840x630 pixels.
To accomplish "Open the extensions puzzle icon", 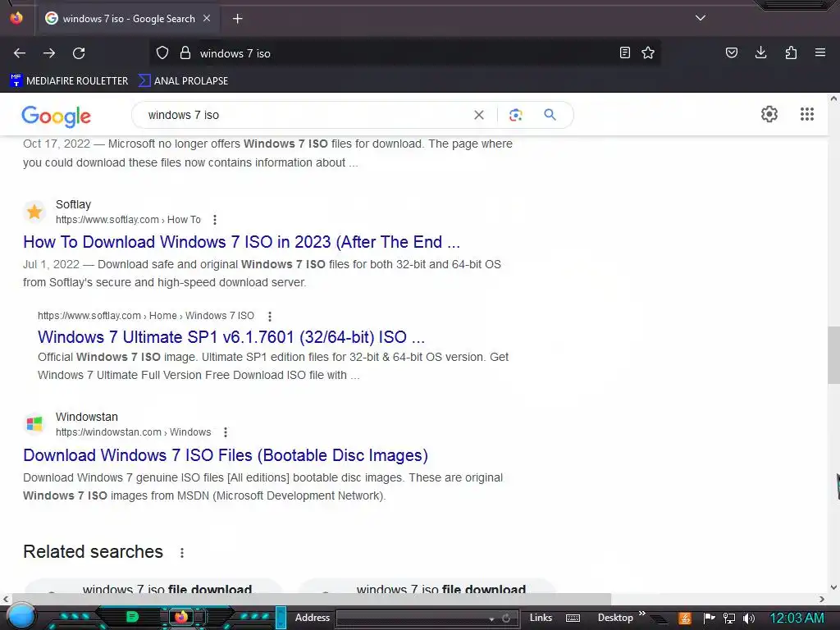I will click(791, 52).
